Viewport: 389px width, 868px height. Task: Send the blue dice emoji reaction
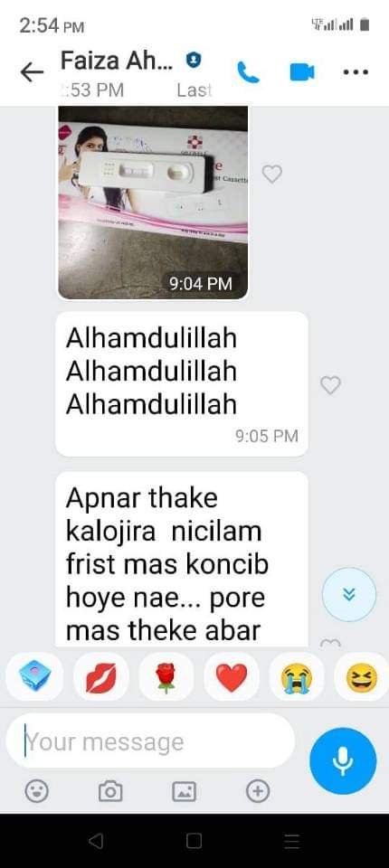[x=34, y=676]
